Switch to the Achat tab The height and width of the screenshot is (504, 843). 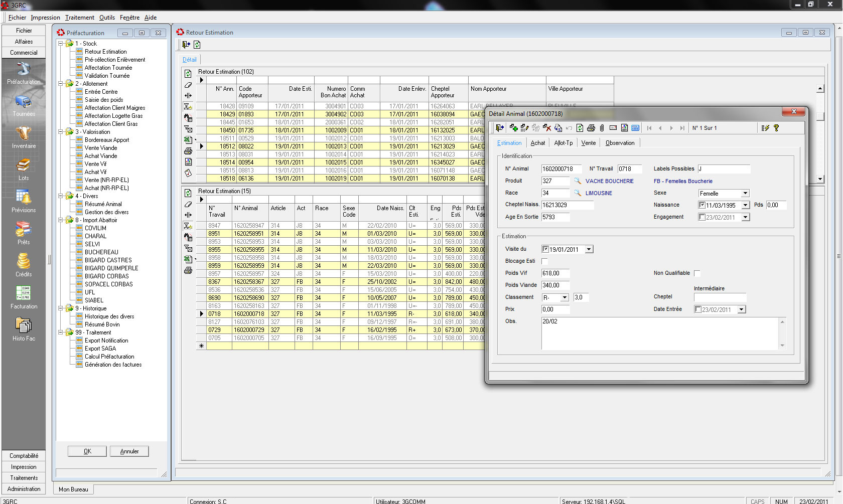[538, 143]
